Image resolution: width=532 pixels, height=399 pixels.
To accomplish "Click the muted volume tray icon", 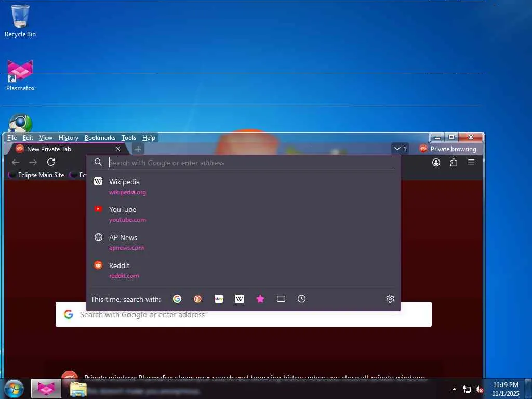I will (480, 390).
